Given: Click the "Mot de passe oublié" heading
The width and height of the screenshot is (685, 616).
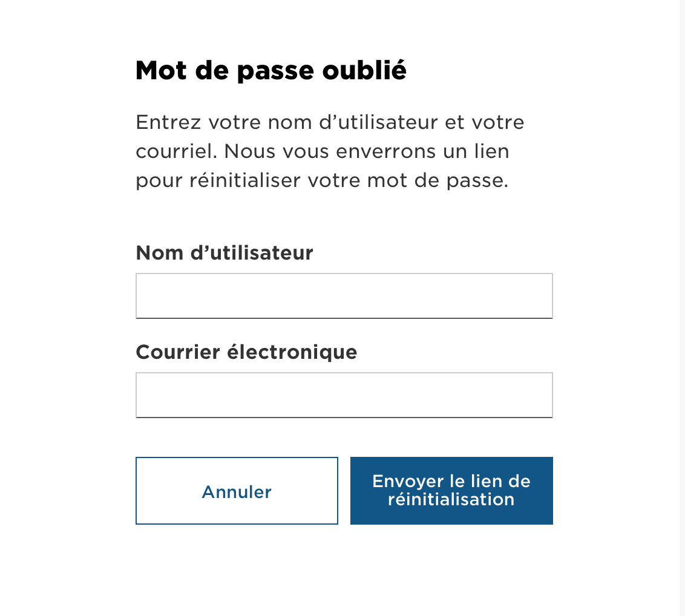Looking at the screenshot, I should click(x=271, y=70).
